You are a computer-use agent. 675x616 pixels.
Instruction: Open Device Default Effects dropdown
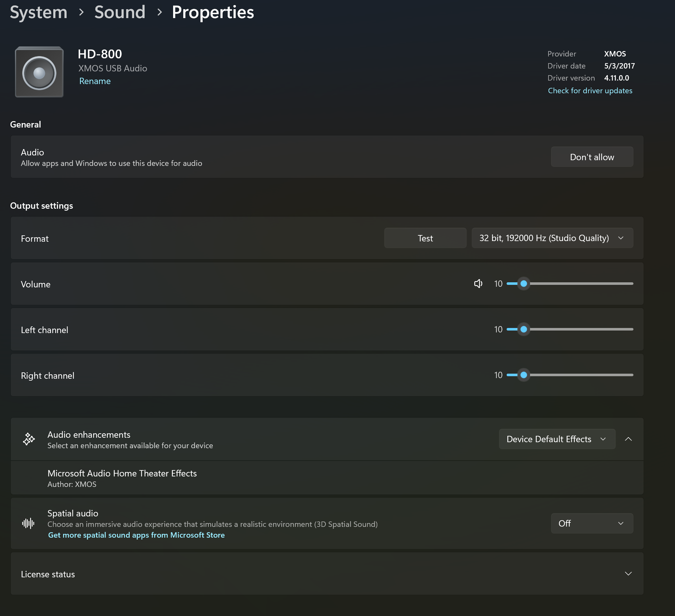point(556,439)
